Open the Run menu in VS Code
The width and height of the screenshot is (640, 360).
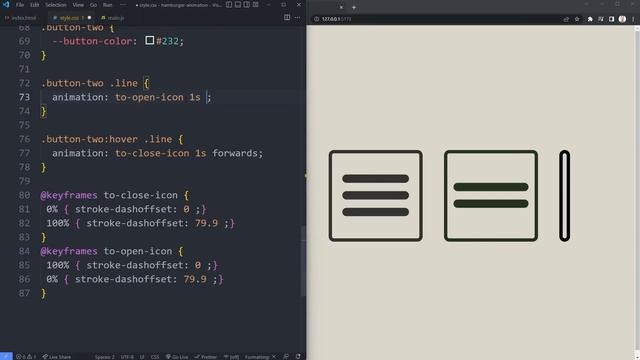107,5
